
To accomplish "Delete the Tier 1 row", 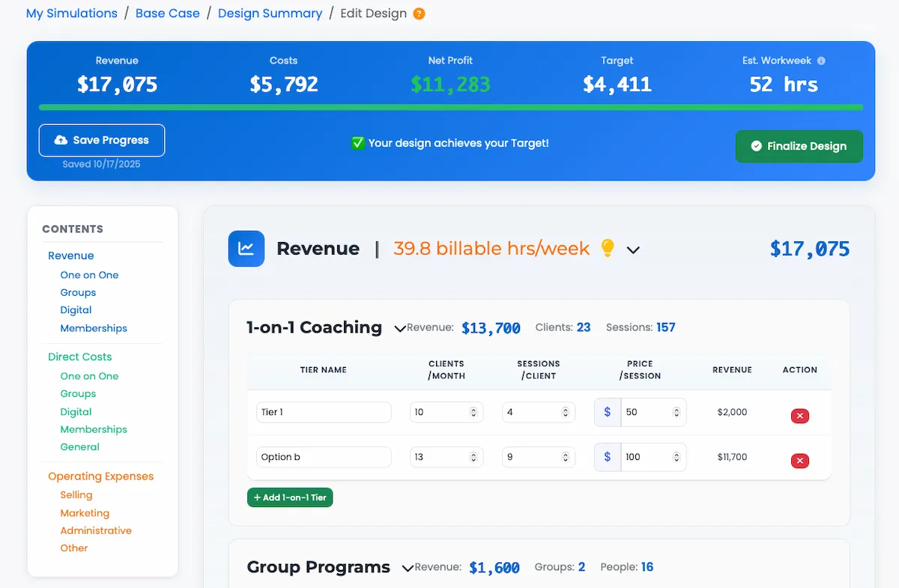I will click(x=799, y=416).
